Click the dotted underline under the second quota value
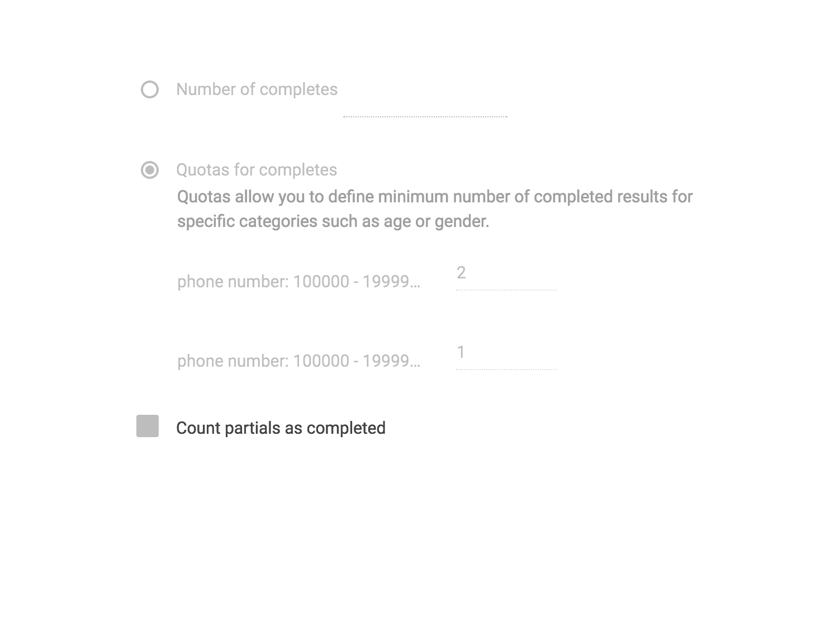816x644 pixels. [506, 369]
